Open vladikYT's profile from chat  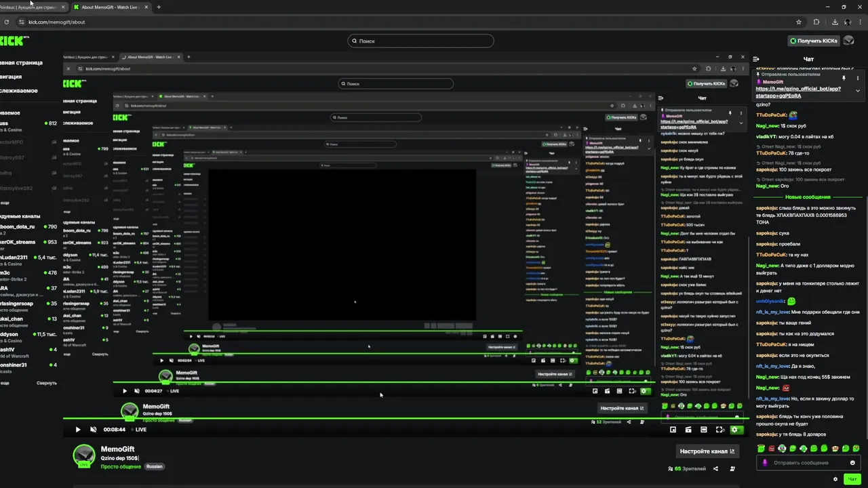(765, 136)
